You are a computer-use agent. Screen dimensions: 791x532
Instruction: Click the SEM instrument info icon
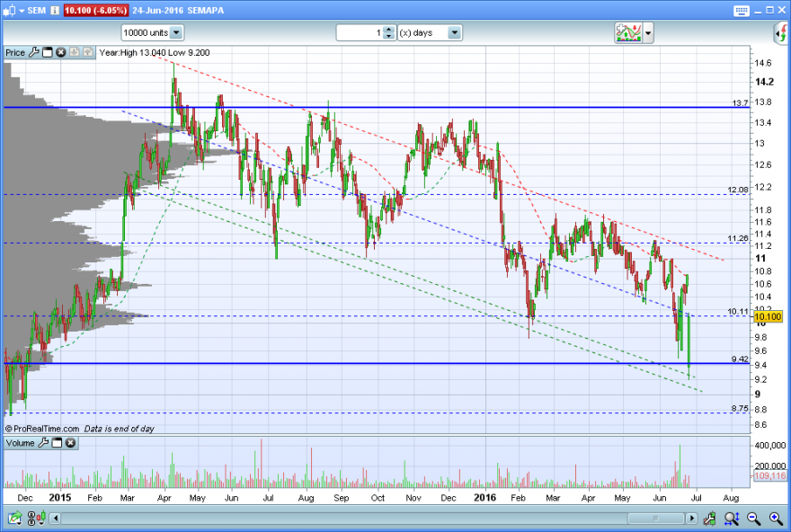click(55, 10)
